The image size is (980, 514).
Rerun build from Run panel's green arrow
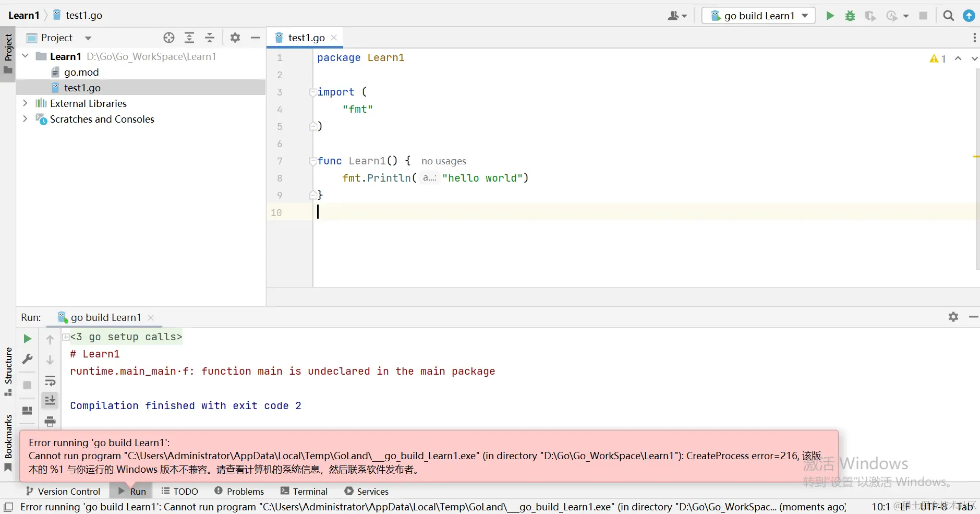point(28,339)
